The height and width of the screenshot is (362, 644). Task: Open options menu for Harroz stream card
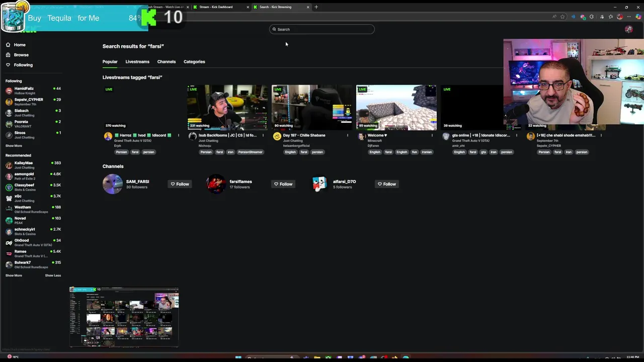[x=178, y=135]
